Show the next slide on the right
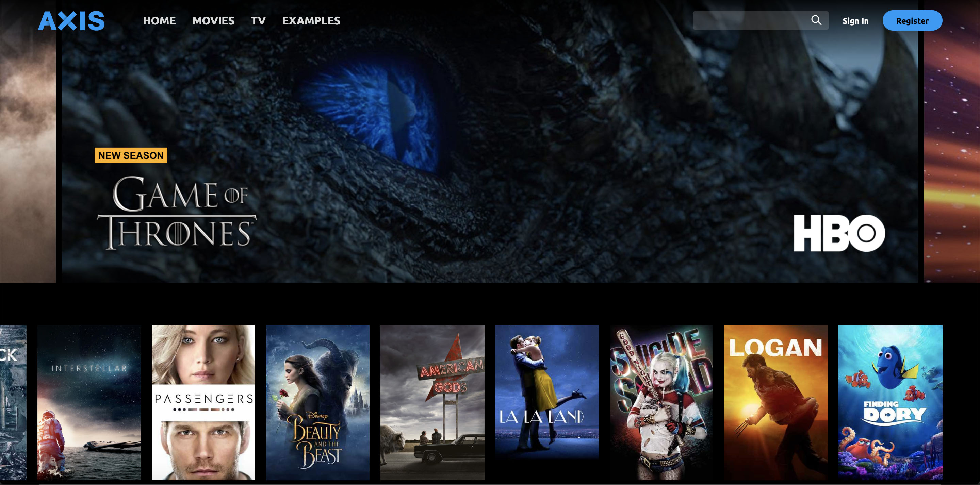Screen dimensions: 980x485 click(952, 141)
